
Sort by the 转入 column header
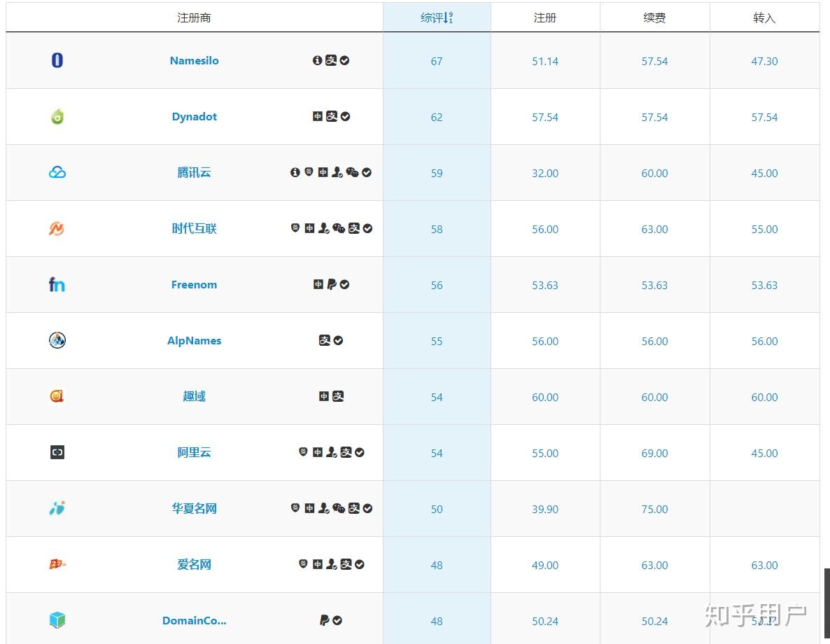(764, 17)
